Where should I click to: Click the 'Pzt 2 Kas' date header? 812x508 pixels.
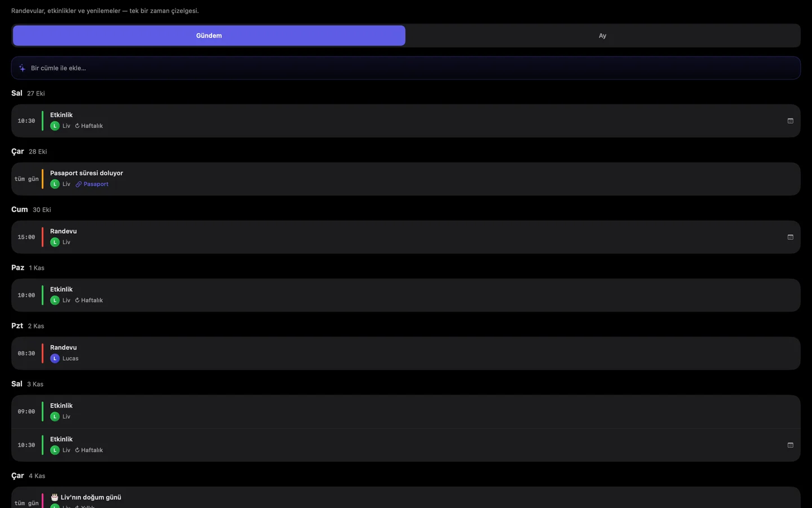(x=28, y=326)
